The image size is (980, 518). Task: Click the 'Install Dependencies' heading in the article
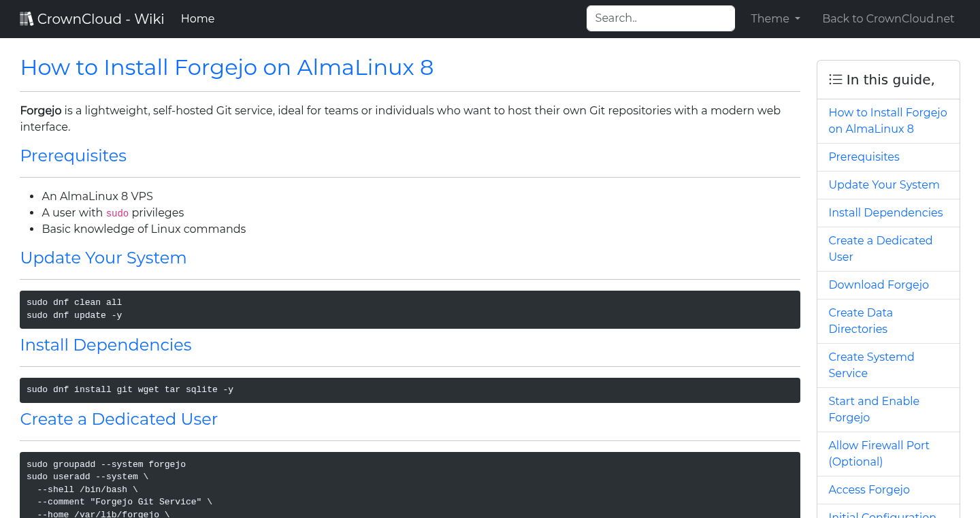pos(105,345)
